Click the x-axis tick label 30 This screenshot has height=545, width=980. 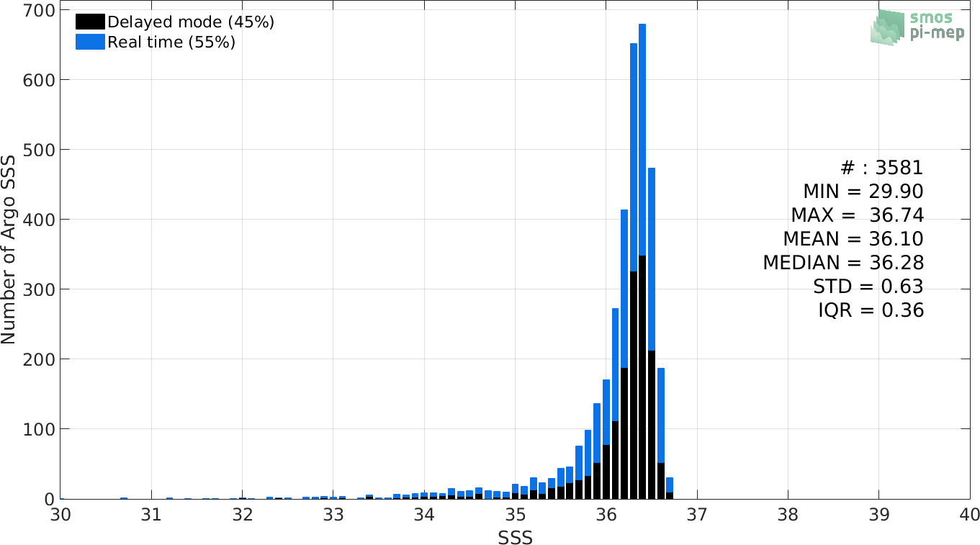[x=60, y=515]
